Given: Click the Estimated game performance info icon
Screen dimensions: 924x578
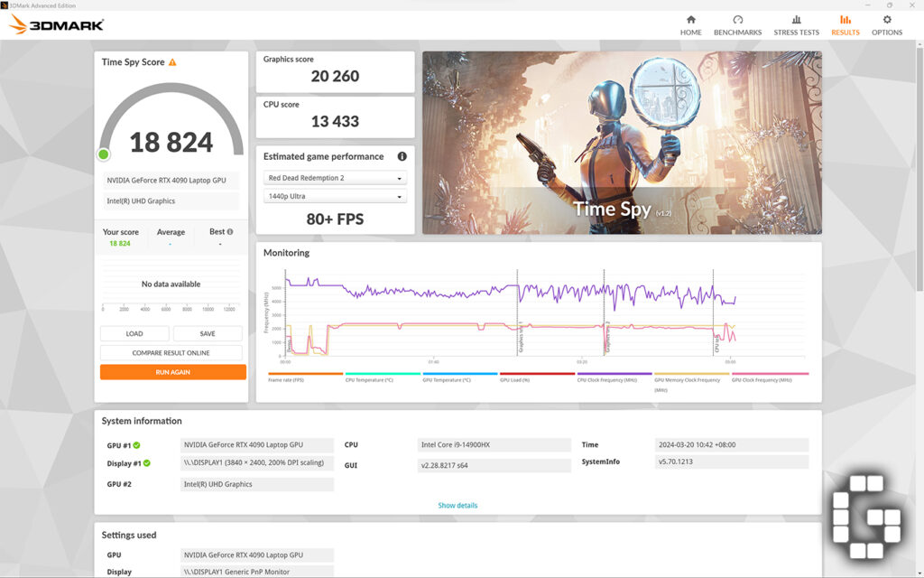Looking at the screenshot, I should click(402, 156).
